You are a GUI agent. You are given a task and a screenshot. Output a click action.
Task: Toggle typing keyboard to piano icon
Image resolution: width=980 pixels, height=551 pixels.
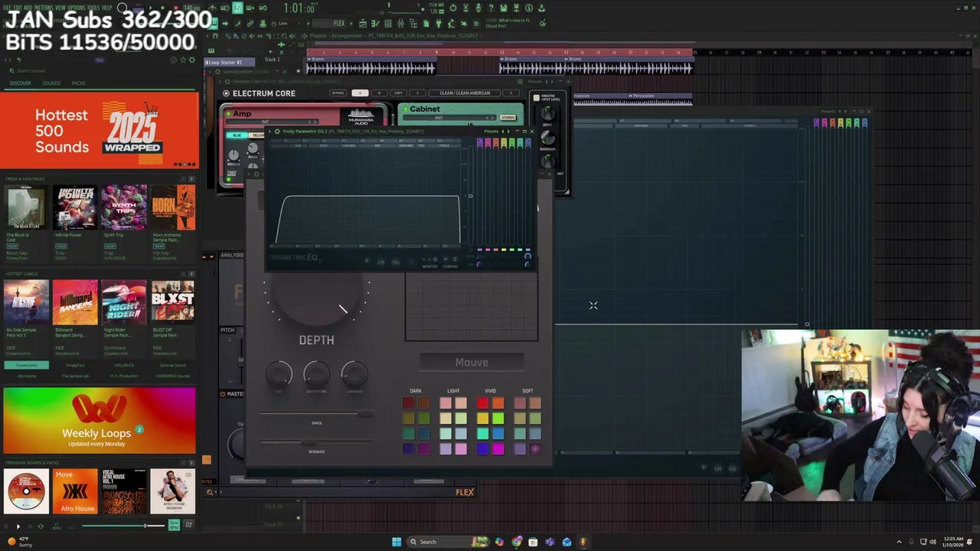coord(214,24)
